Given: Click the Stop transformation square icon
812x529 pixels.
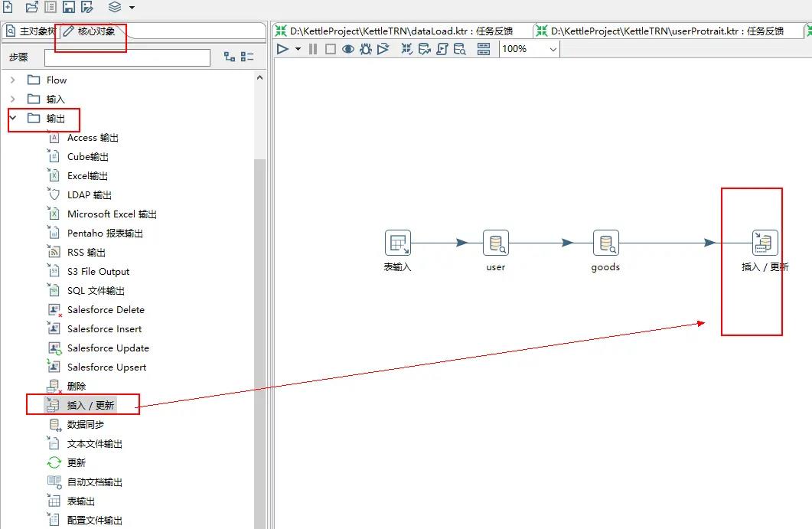Looking at the screenshot, I should [x=330, y=49].
